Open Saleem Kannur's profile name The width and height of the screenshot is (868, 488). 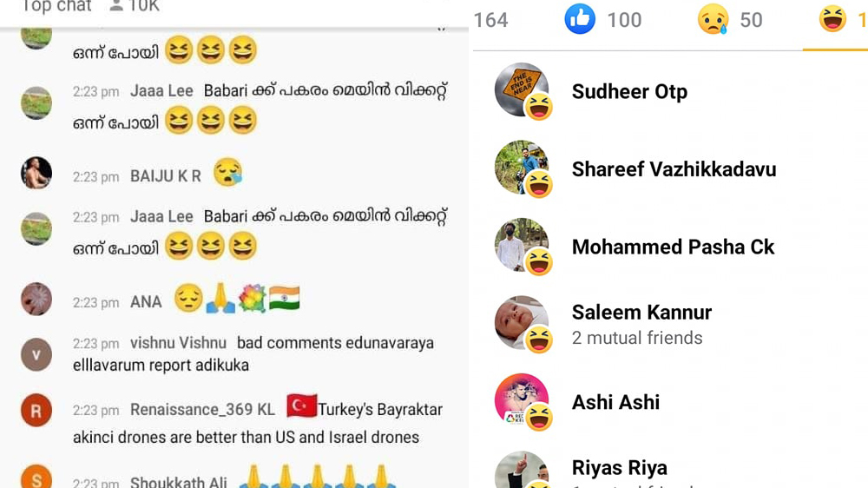tap(641, 312)
